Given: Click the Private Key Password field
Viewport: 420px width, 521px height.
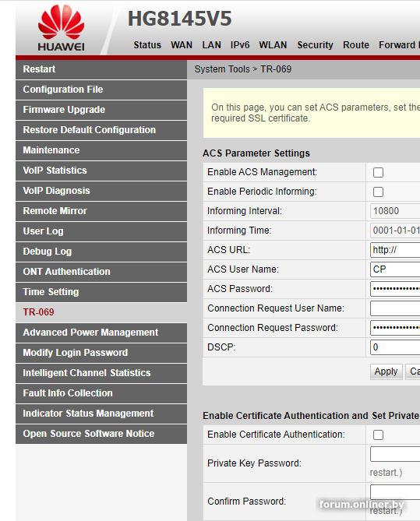Looking at the screenshot, I should tap(395, 454).
